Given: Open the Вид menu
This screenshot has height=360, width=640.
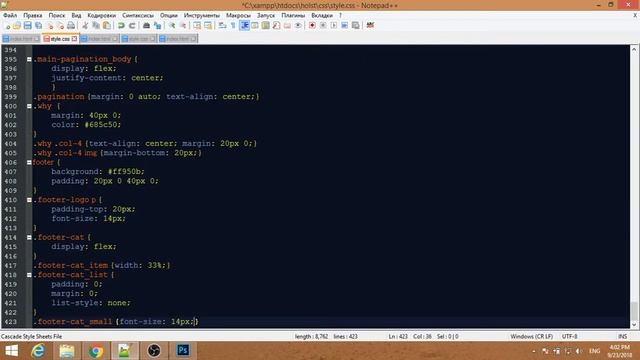Looking at the screenshot, I should (x=76, y=15).
